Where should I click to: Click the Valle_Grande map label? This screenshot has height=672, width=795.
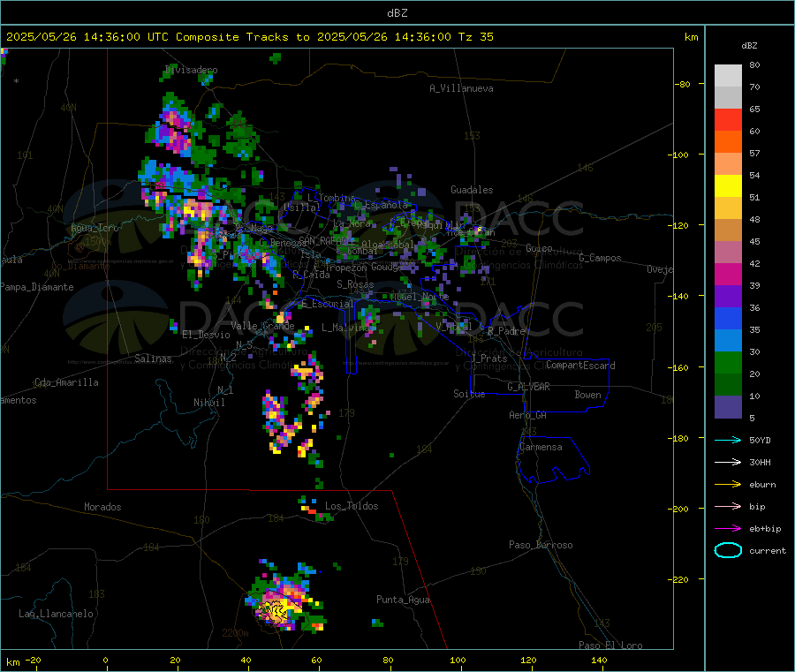tap(262, 326)
